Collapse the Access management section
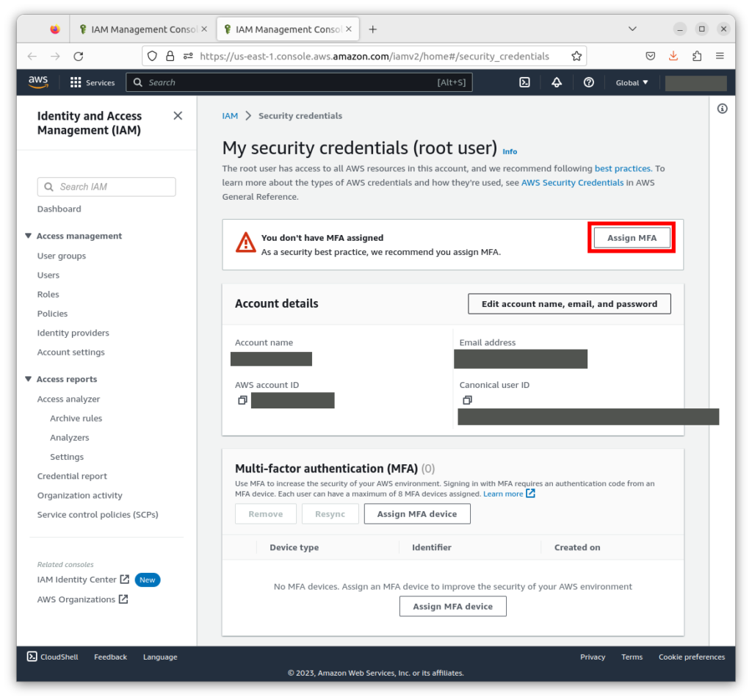Viewport: 752px width, 700px height. pos(27,236)
